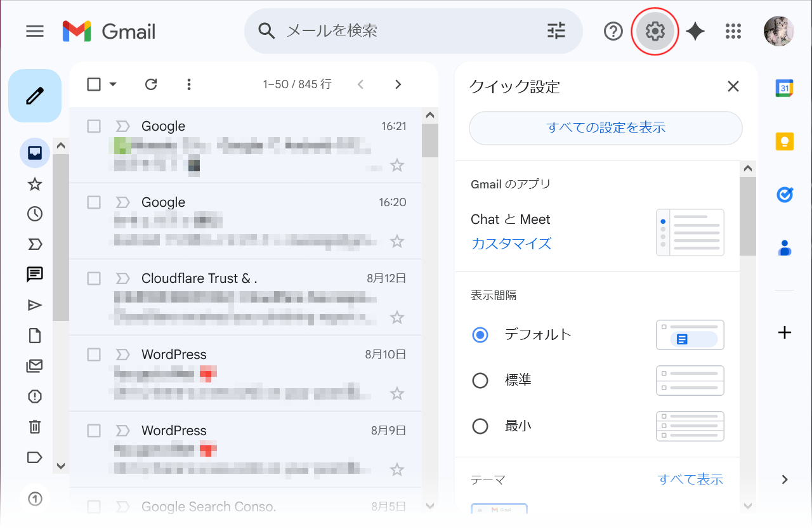Go to the next page of mail
This screenshot has height=529, width=812.
[398, 84]
